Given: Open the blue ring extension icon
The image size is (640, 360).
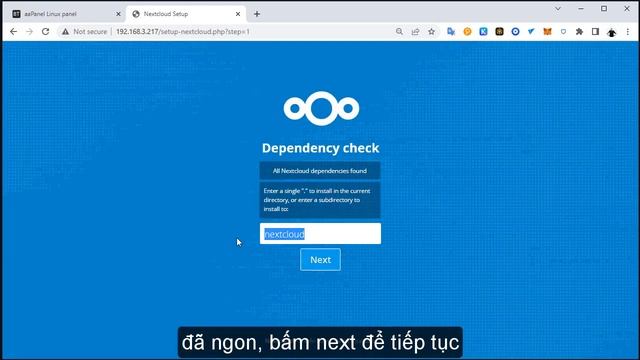Looking at the screenshot, I should [x=516, y=31].
